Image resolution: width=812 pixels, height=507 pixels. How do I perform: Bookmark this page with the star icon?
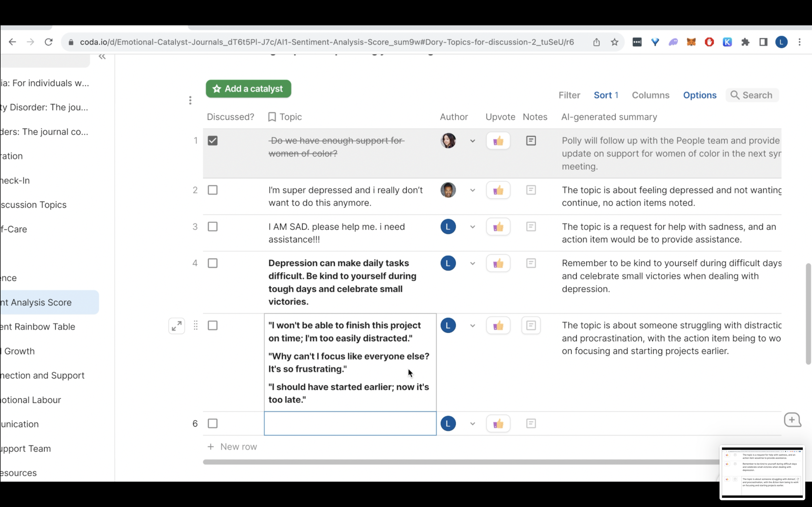(614, 42)
